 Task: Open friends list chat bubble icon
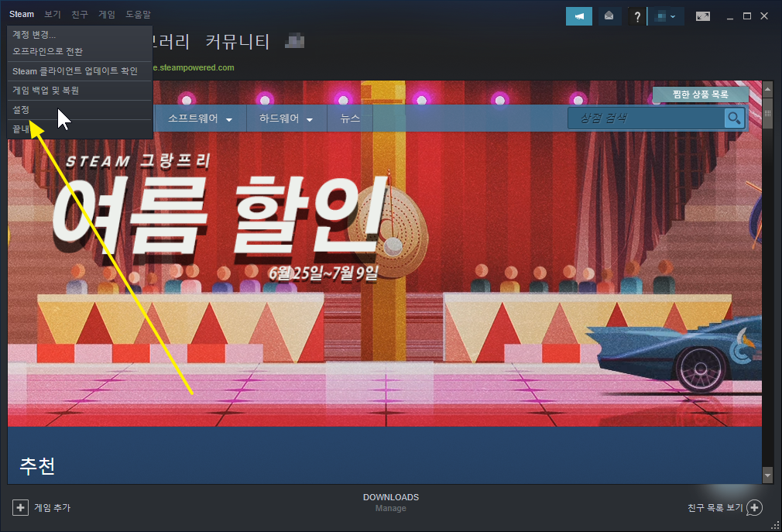755,507
